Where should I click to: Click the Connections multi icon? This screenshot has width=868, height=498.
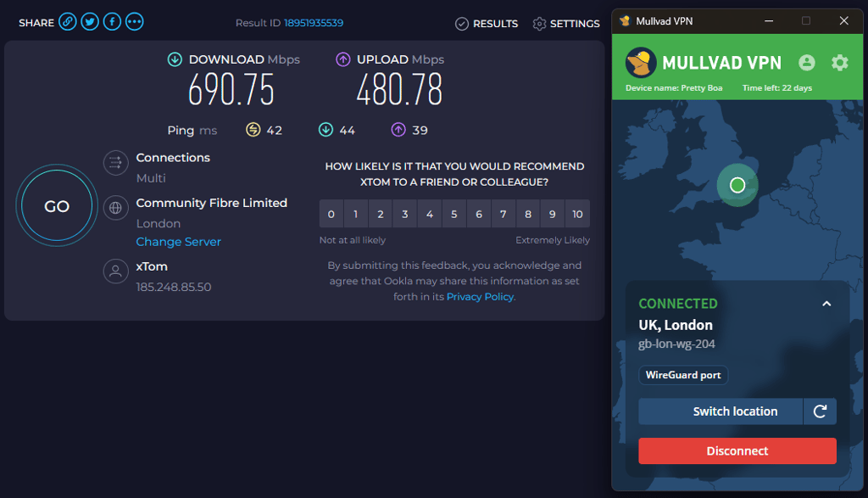click(x=115, y=163)
